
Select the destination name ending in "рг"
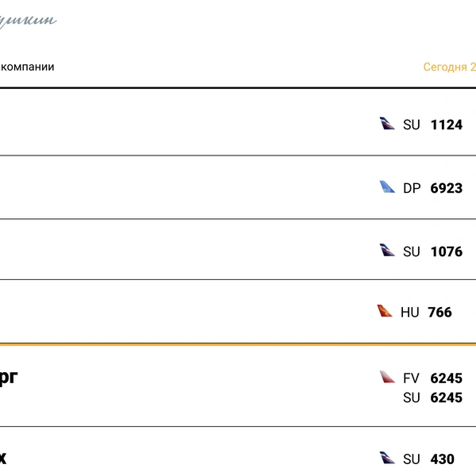[9, 378]
